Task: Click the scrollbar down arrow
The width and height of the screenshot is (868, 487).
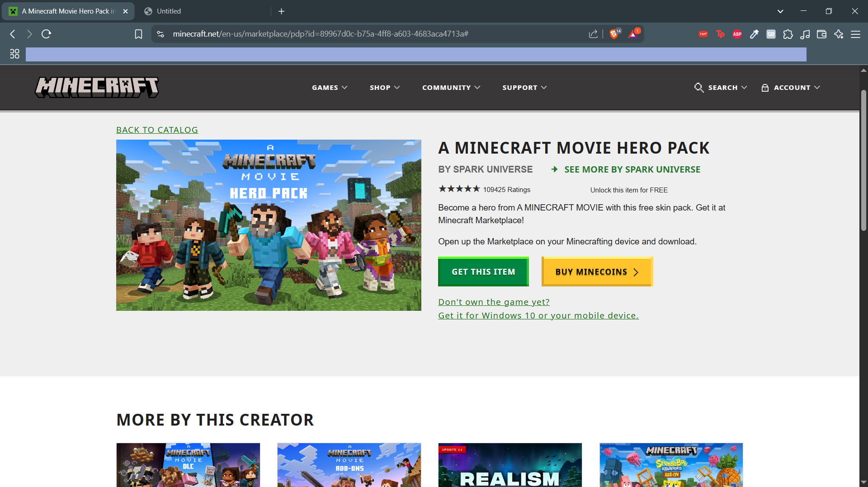Action: click(863, 482)
